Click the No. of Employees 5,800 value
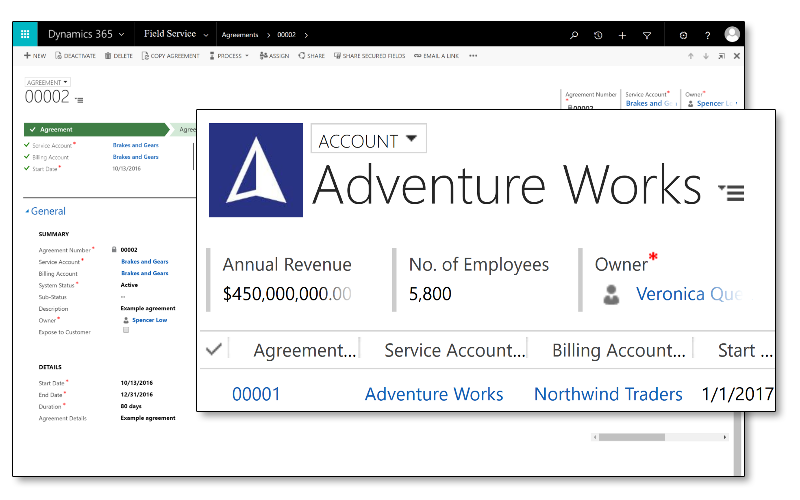The height and width of the screenshot is (500, 800). pos(430,294)
